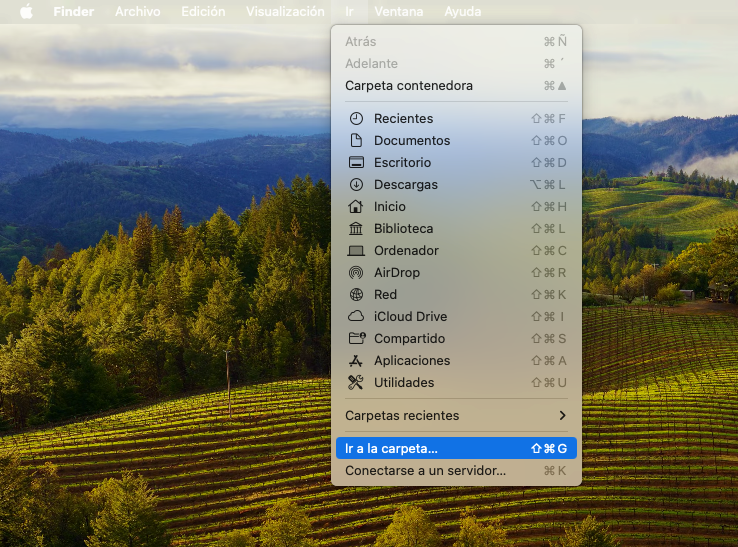
Task: Open the Visualización menu
Action: pos(285,12)
